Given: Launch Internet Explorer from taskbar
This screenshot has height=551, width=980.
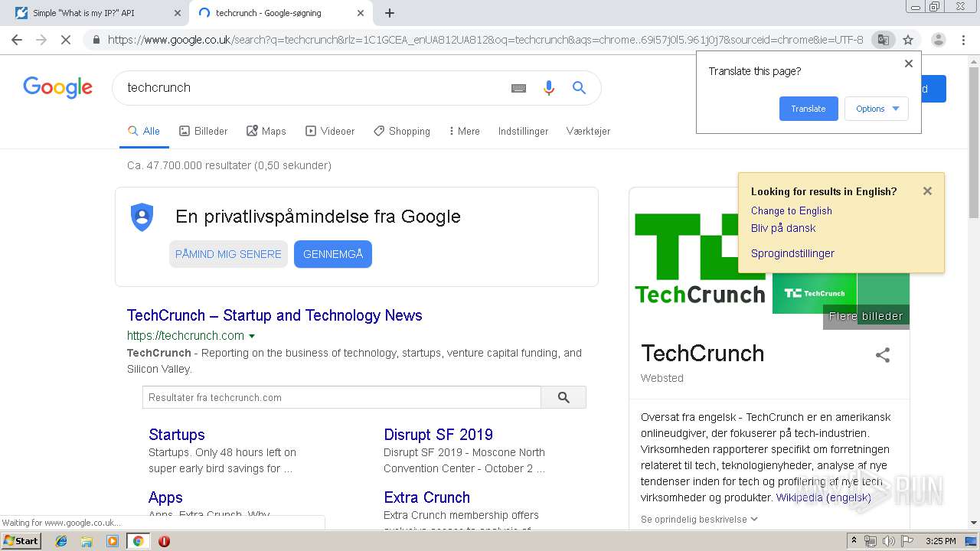Looking at the screenshot, I should 62,541.
